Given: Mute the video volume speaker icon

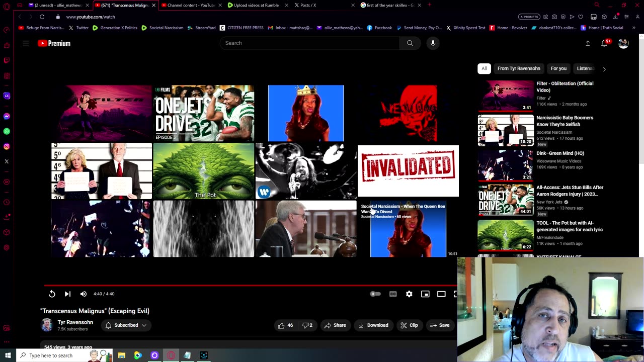Looking at the screenshot, I should (84, 294).
